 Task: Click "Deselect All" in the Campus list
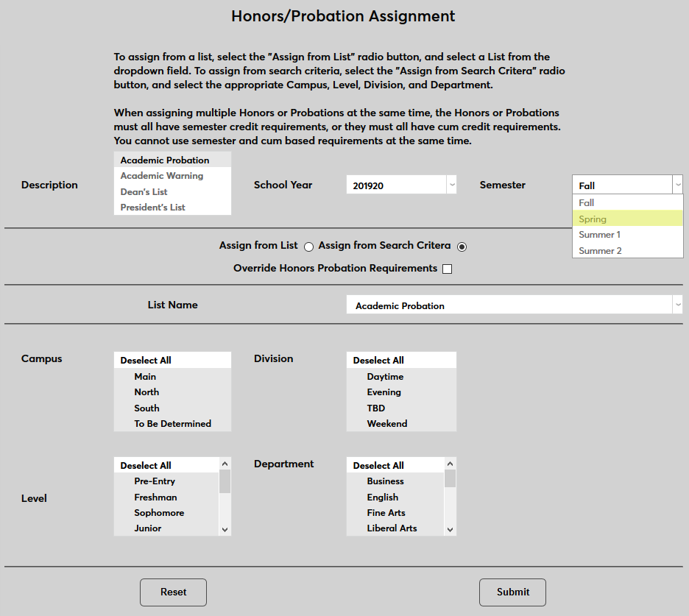pos(144,360)
